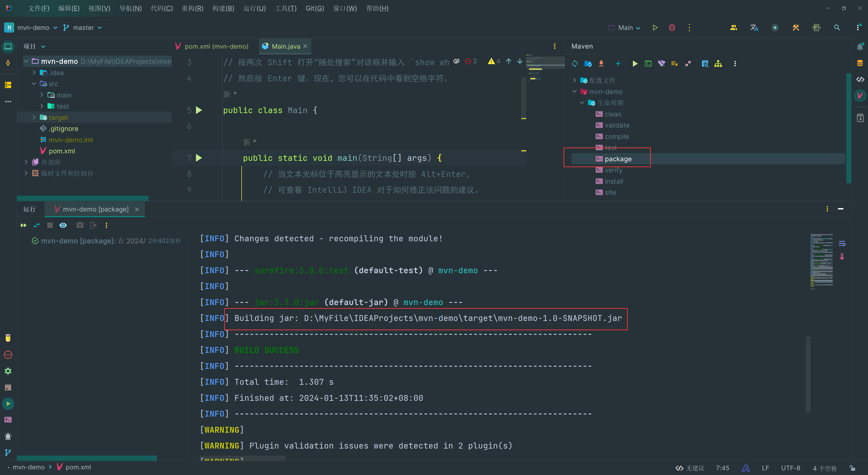Screen dimensions: 868x475
Task: Select install lifecycle goal
Action: [x=614, y=181]
